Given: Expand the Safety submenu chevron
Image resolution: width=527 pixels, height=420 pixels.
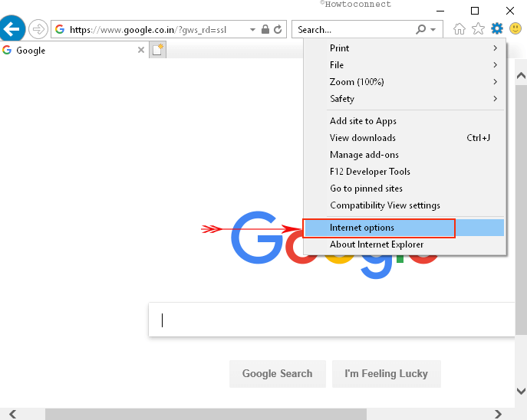Looking at the screenshot, I should point(495,99).
